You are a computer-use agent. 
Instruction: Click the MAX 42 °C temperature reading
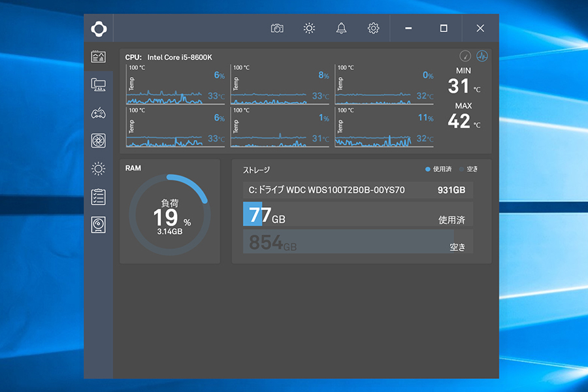(464, 116)
